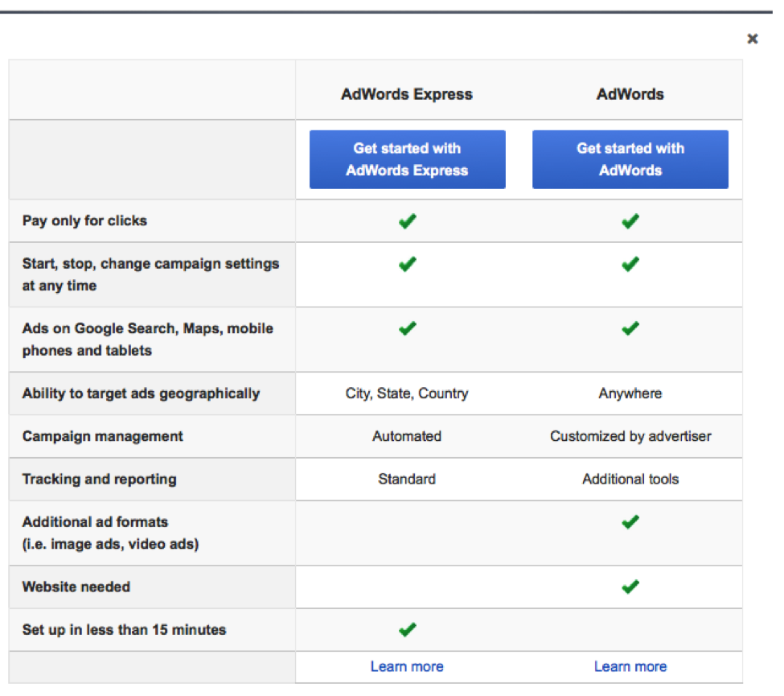Click the Automated cell
This screenshot has height=696, width=784.
tap(407, 436)
